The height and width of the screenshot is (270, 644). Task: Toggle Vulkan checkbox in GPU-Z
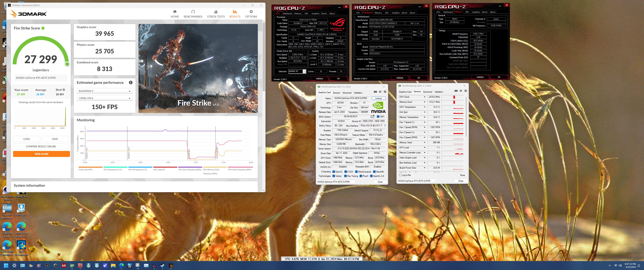[333, 176]
